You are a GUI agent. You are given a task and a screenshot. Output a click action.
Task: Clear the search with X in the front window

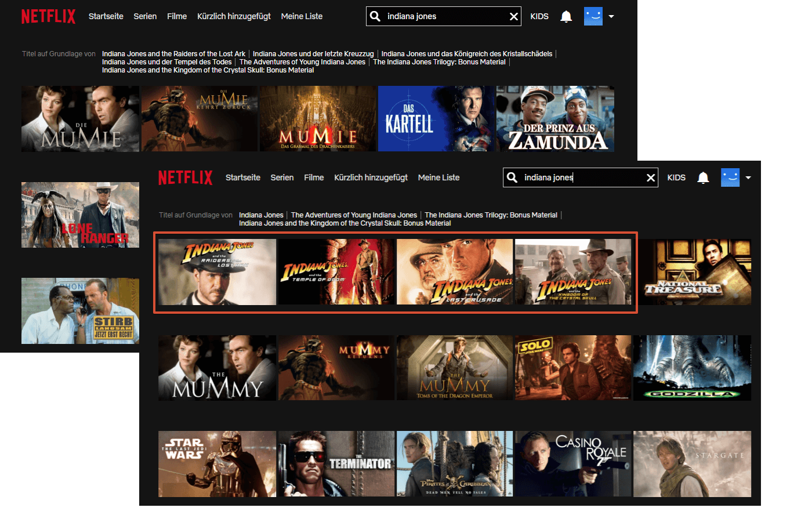651,177
